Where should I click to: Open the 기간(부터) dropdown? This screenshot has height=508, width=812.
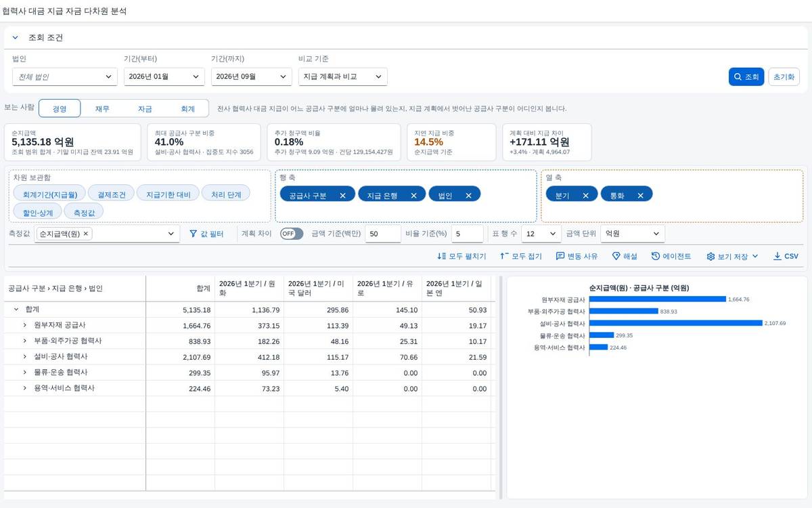coord(164,77)
